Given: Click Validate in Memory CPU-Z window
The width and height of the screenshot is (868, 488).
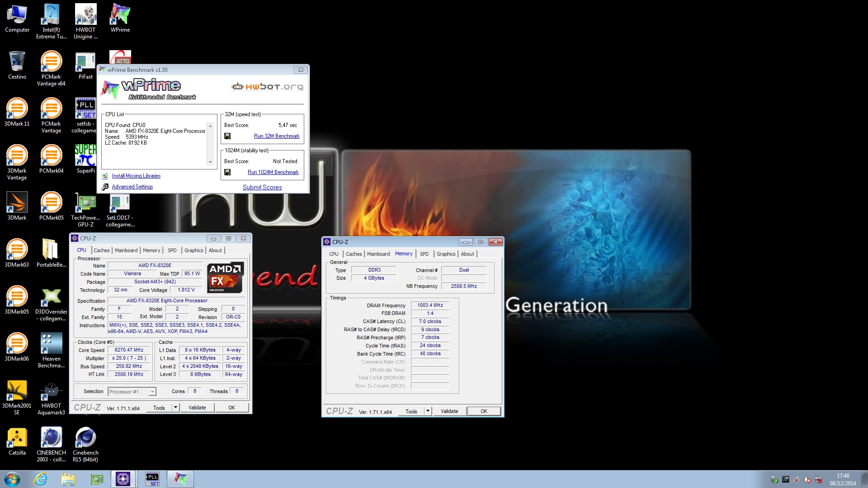Looking at the screenshot, I should [449, 411].
